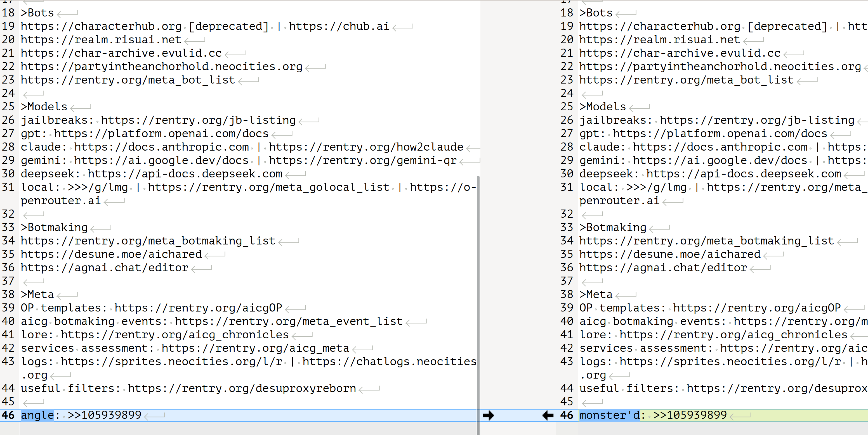
Task: Click 'api-docs.deepseek.com' in right pane
Action: click(x=771, y=174)
